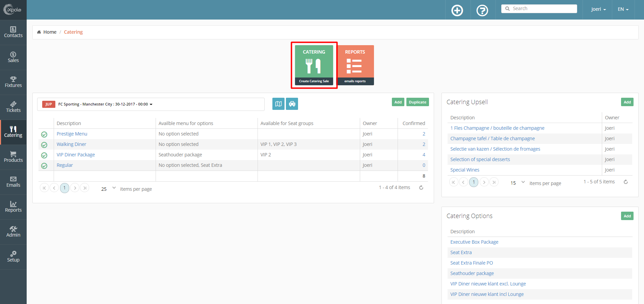Open the Prestige Menu link
Screen dimensions: 644x304
click(72, 134)
